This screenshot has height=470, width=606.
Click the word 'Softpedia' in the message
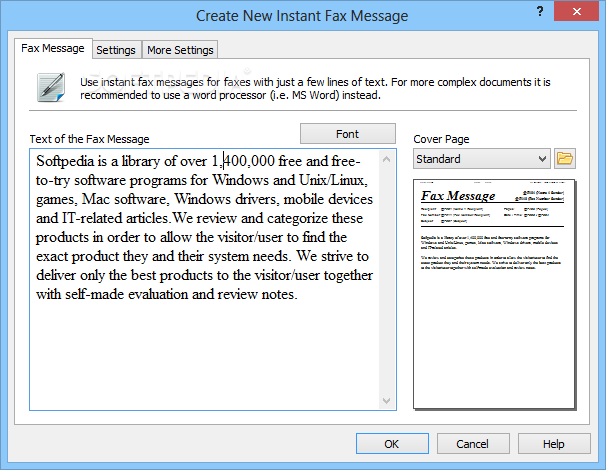(65, 161)
